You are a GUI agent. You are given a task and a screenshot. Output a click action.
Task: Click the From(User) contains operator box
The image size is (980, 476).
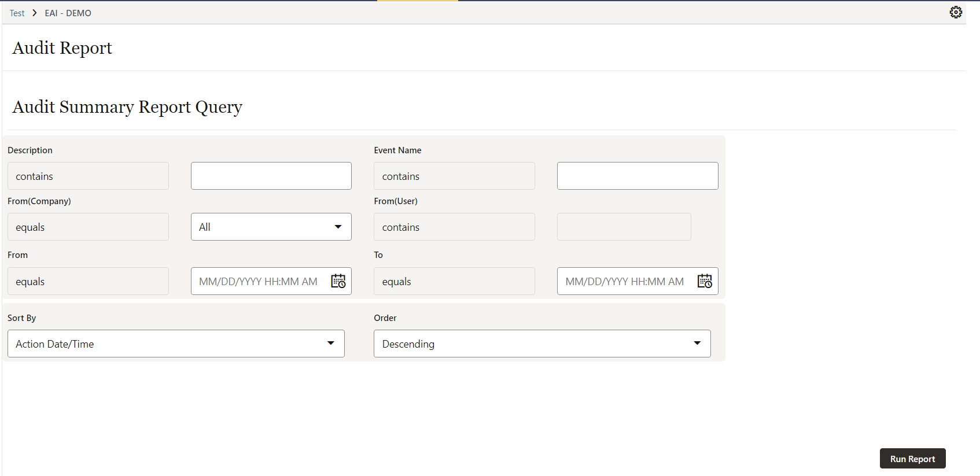click(454, 227)
